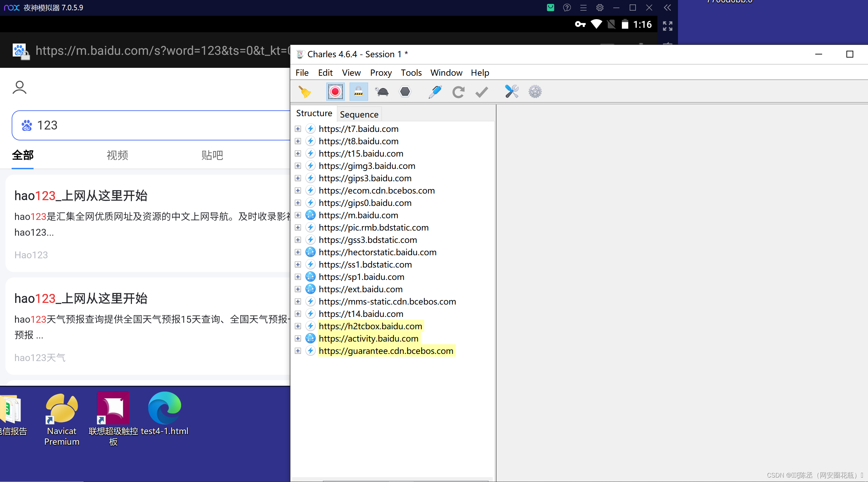The image size is (868, 482).
Task: Open the Hao123 source link
Action: tap(31, 255)
